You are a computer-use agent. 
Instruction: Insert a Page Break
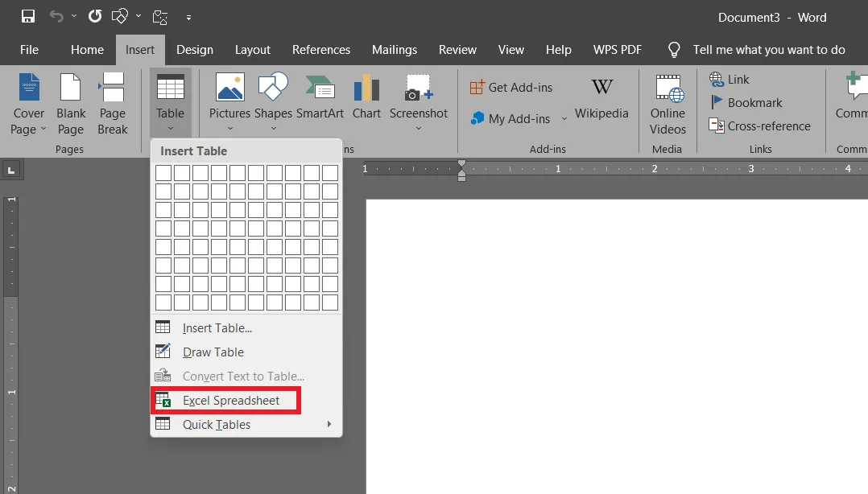coord(113,104)
